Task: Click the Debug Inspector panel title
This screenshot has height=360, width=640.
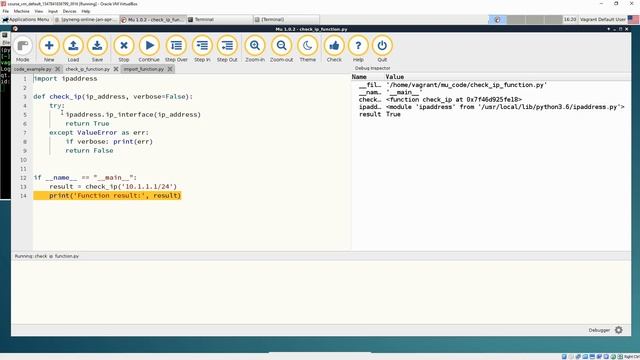Action: 372,68
